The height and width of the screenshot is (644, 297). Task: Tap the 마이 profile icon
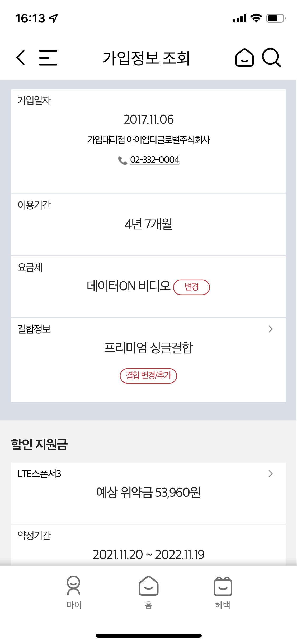coord(74,586)
